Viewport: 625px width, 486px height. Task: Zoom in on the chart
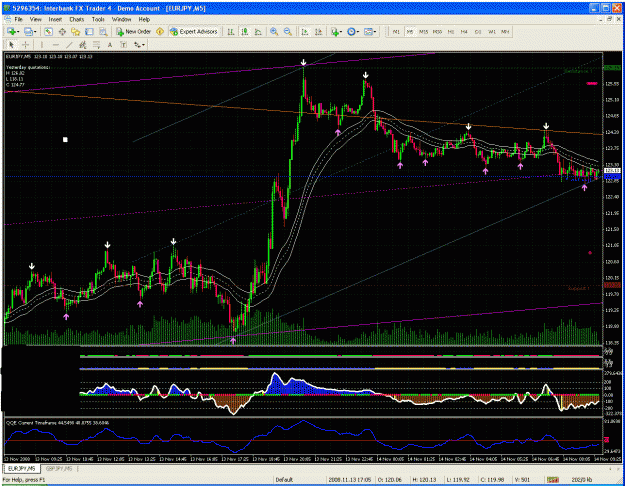click(x=274, y=32)
